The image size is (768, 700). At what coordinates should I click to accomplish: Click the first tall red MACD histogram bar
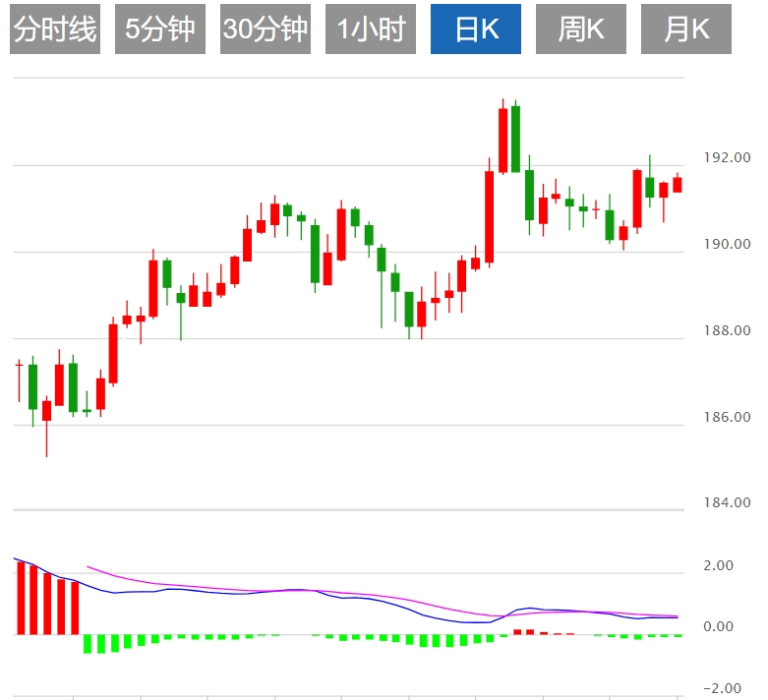click(21, 598)
